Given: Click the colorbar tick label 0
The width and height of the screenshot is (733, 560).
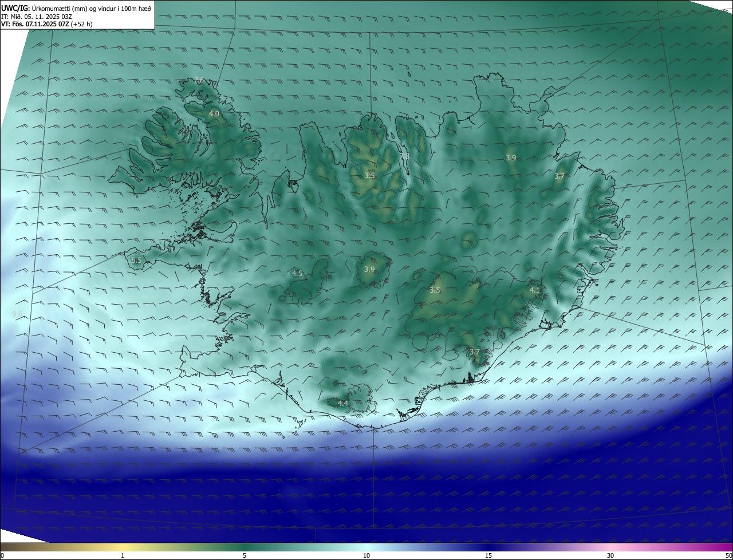Looking at the screenshot, I should pos(2,555).
